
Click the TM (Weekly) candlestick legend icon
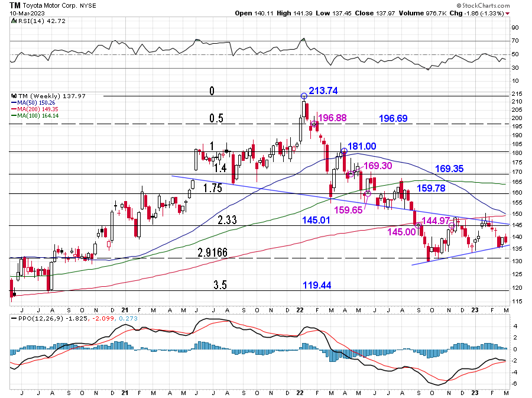coord(14,96)
